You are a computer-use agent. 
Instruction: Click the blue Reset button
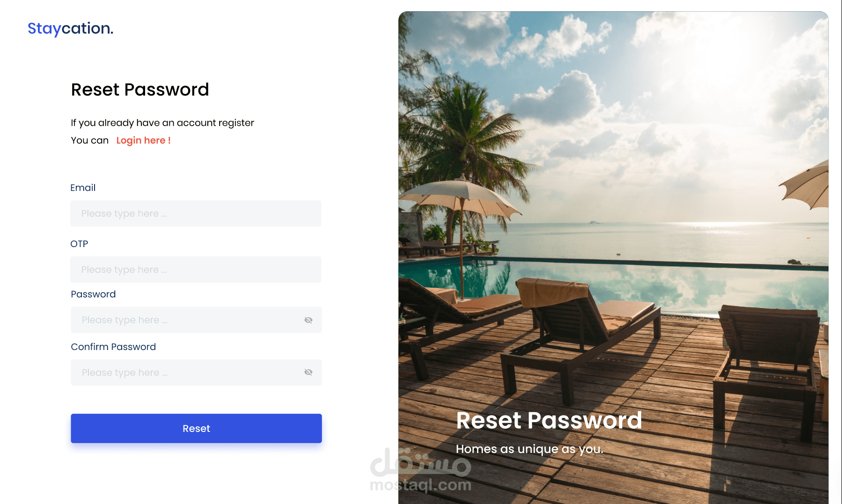pyautogui.click(x=196, y=428)
